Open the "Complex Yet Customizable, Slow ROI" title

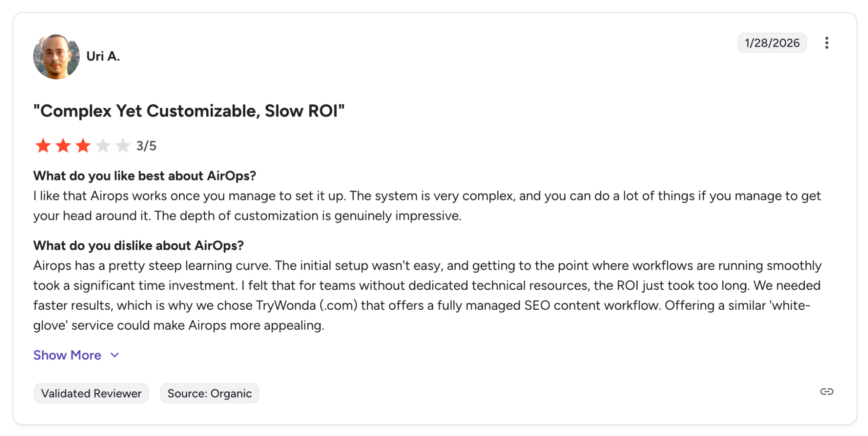point(189,111)
